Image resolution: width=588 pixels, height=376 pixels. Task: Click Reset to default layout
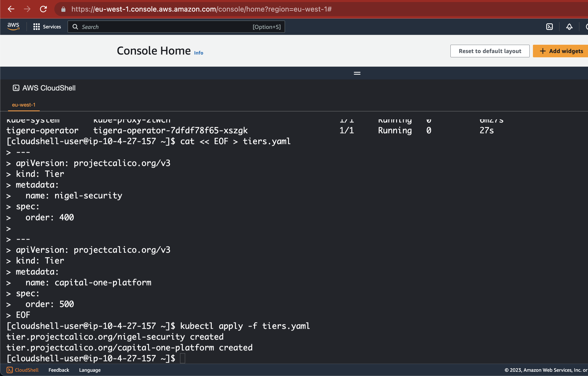pyautogui.click(x=490, y=51)
